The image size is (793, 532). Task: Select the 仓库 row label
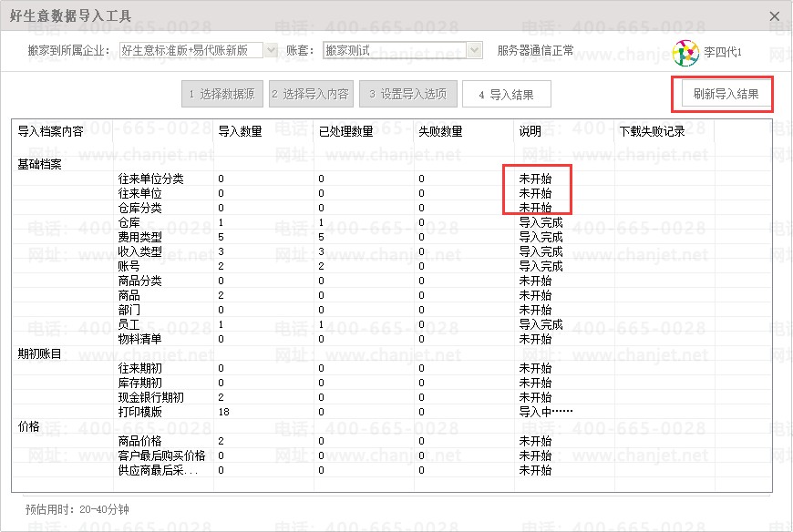[x=129, y=223]
